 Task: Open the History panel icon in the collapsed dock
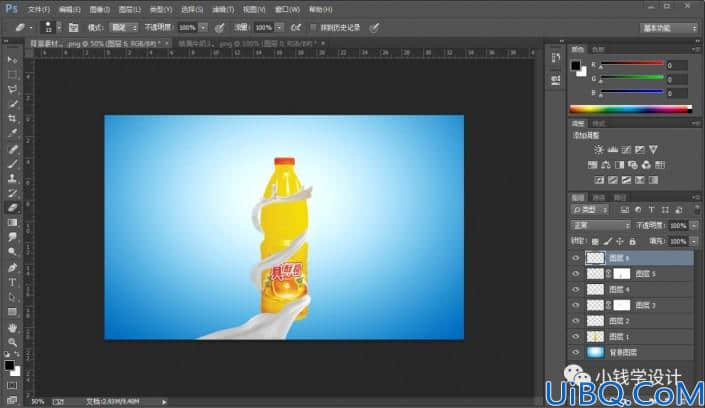(556, 58)
